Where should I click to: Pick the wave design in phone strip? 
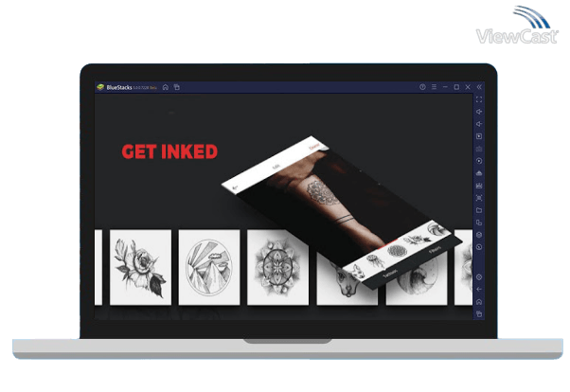[x=436, y=229]
